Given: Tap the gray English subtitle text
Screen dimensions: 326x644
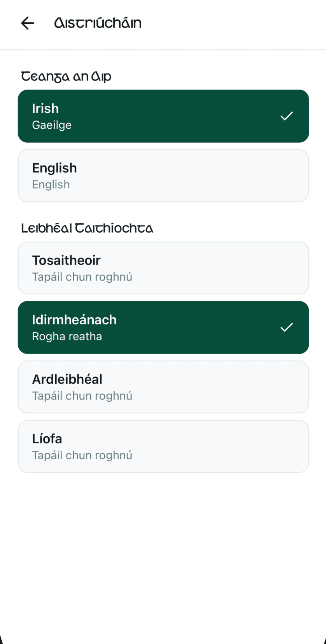Looking at the screenshot, I should point(51,185).
